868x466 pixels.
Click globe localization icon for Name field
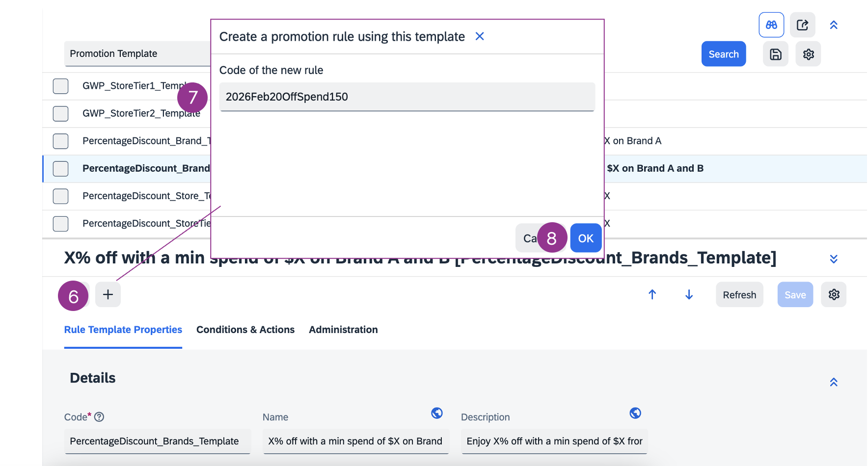tap(436, 413)
